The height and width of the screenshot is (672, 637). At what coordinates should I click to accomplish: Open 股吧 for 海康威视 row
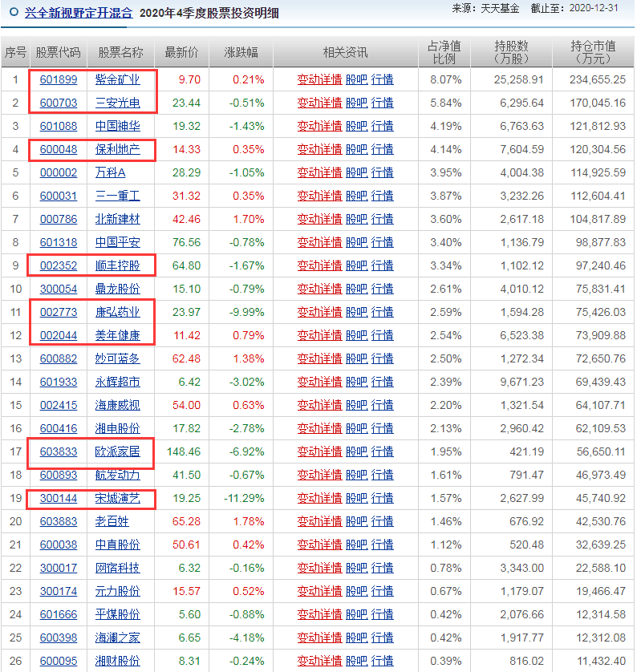click(357, 405)
